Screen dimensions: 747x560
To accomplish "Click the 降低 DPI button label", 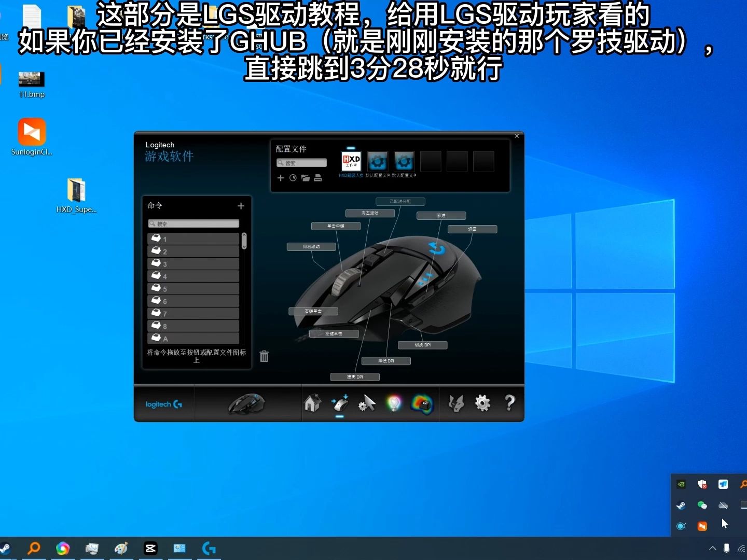I will pyautogui.click(x=386, y=361).
